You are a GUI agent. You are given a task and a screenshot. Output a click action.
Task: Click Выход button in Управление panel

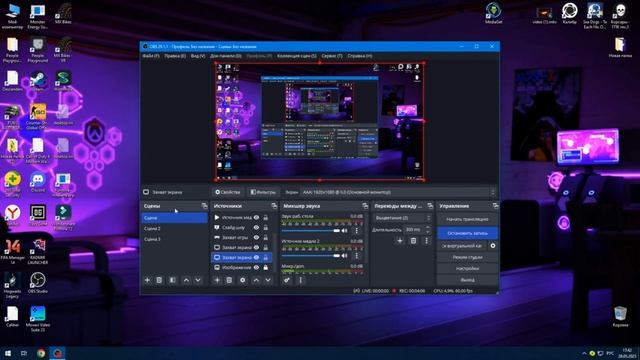click(x=467, y=280)
